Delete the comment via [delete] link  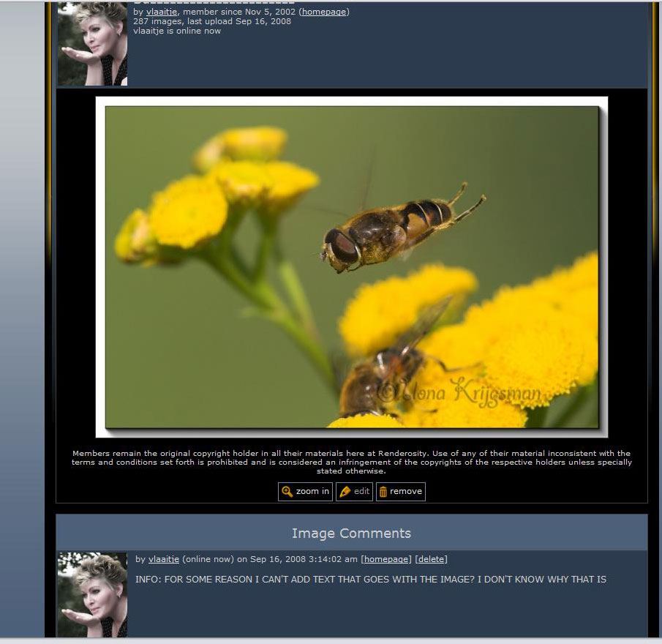[431, 559]
